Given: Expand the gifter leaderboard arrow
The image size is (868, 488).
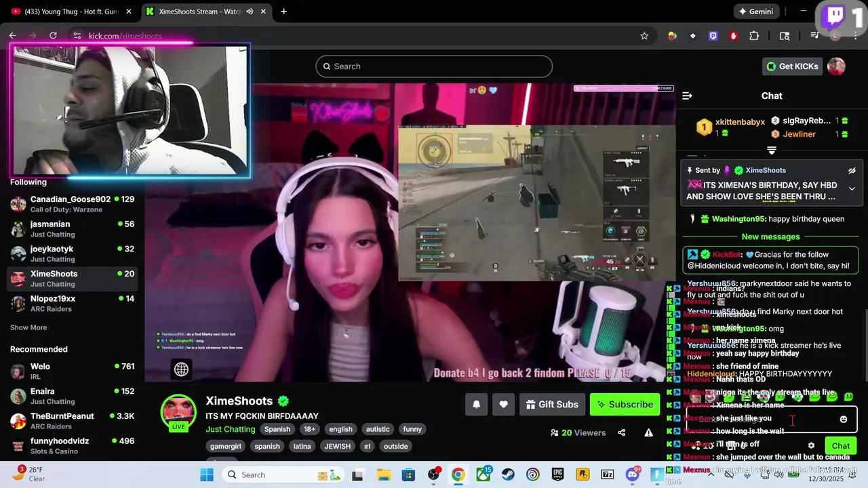Looking at the screenshot, I should pyautogui.click(x=772, y=150).
